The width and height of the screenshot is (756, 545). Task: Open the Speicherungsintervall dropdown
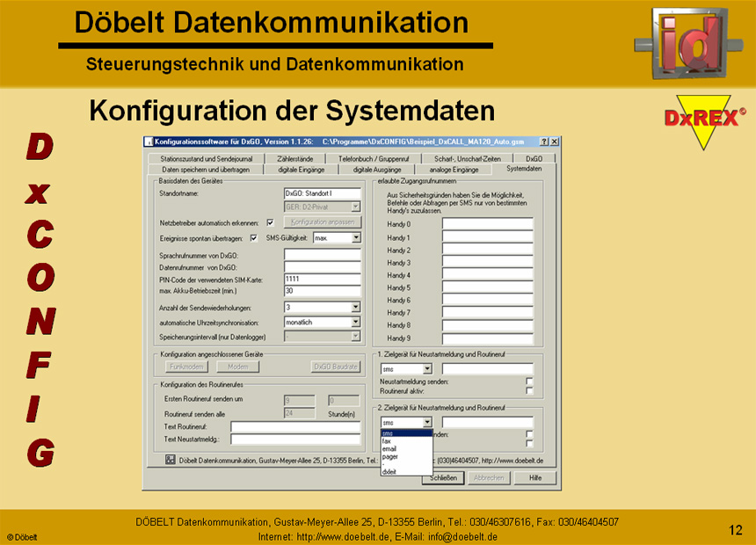356,337
